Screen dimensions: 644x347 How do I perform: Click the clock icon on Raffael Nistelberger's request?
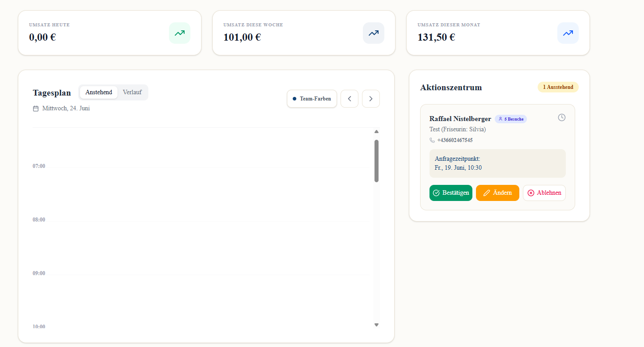pos(562,117)
